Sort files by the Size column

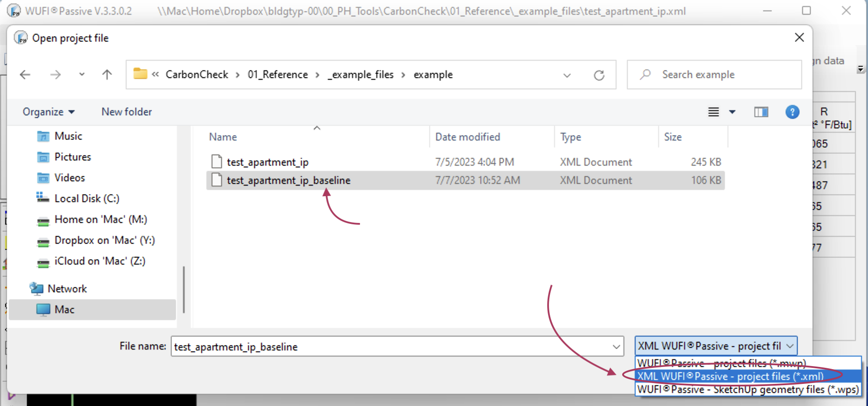(x=673, y=137)
